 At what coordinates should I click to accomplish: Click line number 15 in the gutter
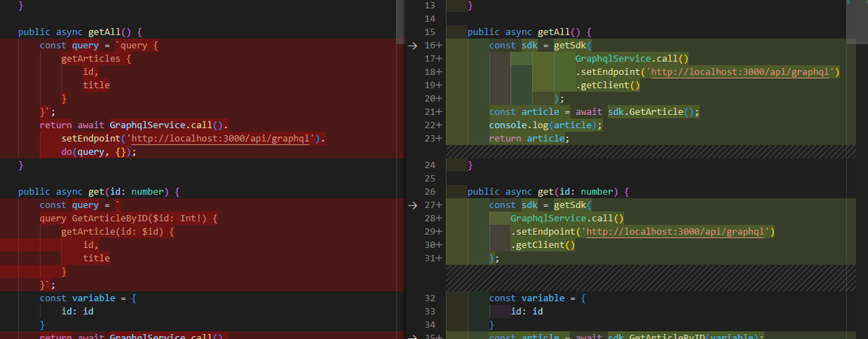pyautogui.click(x=430, y=32)
